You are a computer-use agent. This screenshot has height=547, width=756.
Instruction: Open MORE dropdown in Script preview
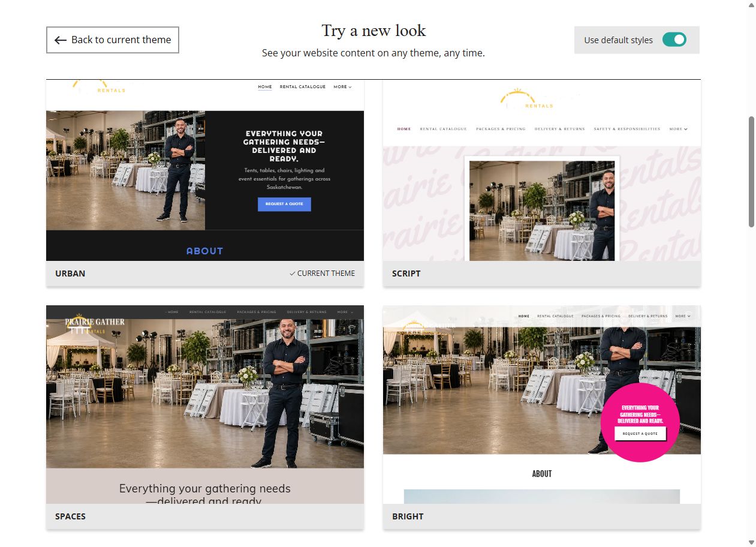pos(678,129)
